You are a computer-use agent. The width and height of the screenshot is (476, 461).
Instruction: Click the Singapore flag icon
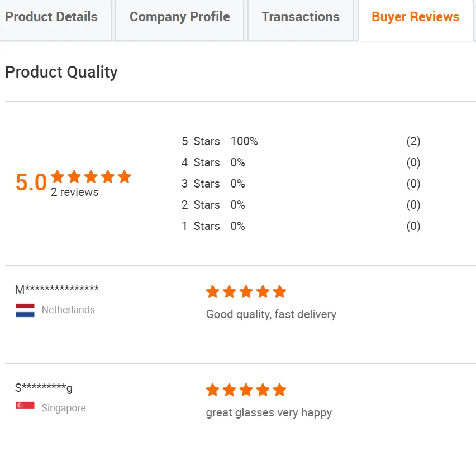25,406
